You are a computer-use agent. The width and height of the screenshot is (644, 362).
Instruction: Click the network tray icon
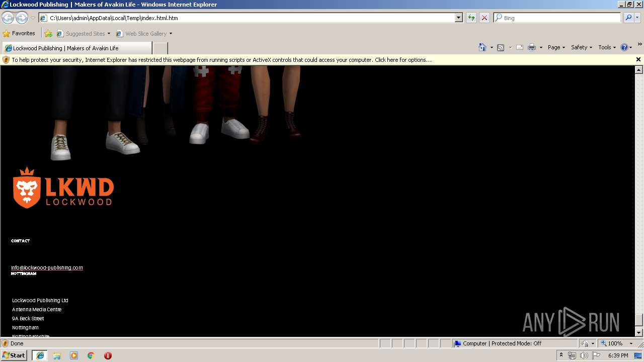coord(572,355)
